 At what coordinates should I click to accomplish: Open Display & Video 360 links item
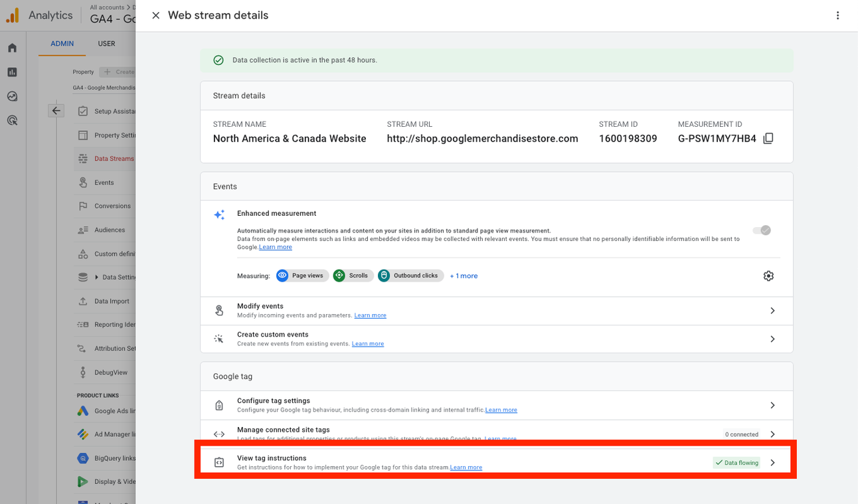pyautogui.click(x=106, y=482)
